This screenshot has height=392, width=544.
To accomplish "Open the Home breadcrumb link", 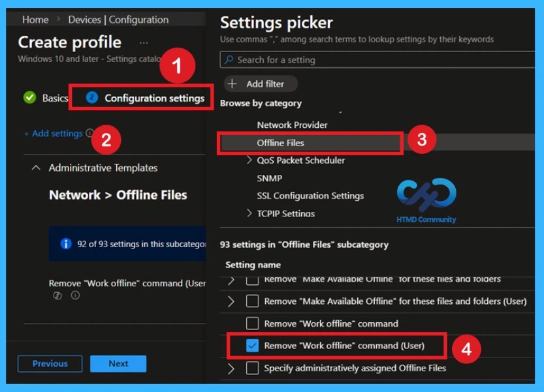I will coord(35,20).
